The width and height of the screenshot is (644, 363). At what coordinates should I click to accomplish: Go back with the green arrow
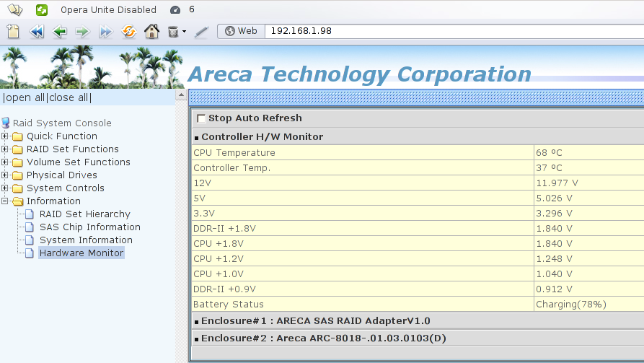click(x=60, y=31)
